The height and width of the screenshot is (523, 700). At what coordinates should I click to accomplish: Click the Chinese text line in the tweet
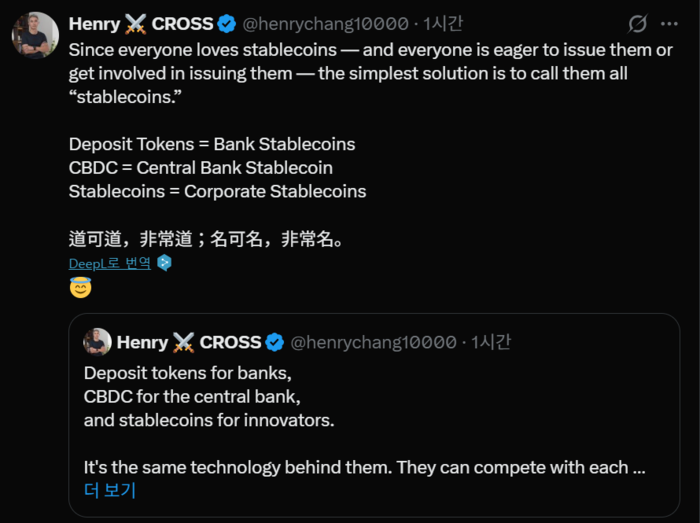coord(206,239)
